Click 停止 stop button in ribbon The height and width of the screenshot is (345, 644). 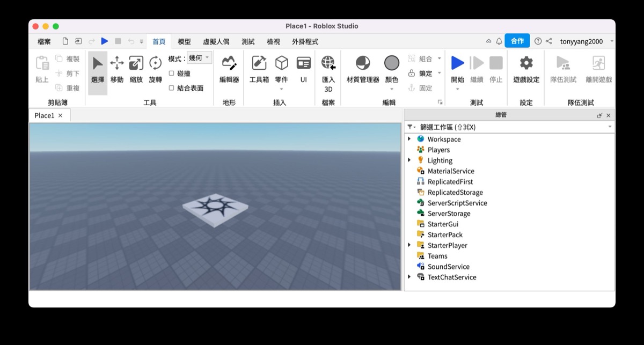[x=496, y=70]
